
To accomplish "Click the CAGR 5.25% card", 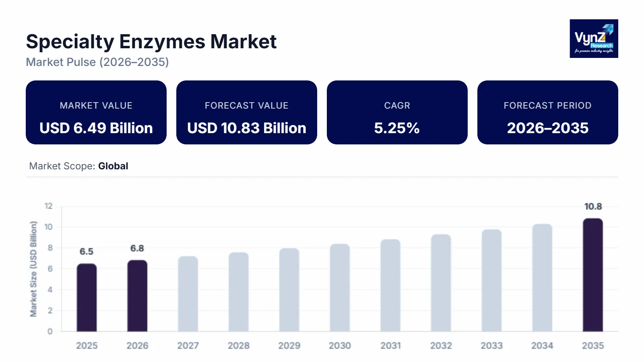I will (x=397, y=113).
